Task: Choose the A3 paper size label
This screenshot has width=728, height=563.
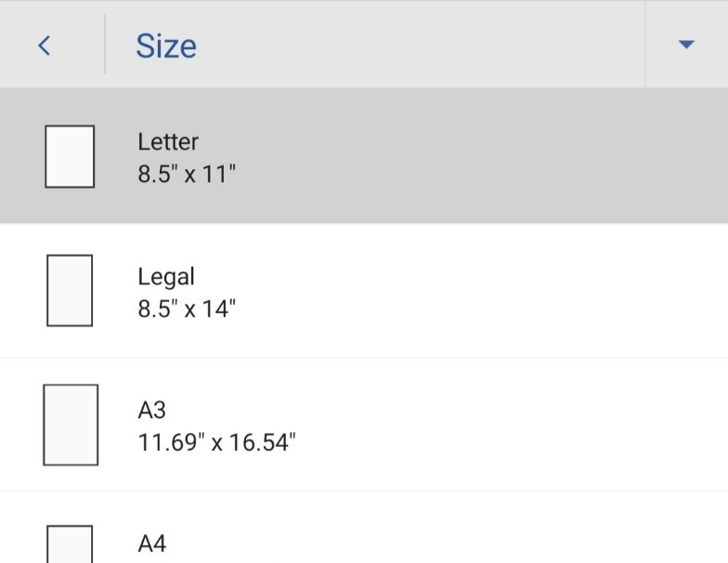Action: (x=151, y=410)
